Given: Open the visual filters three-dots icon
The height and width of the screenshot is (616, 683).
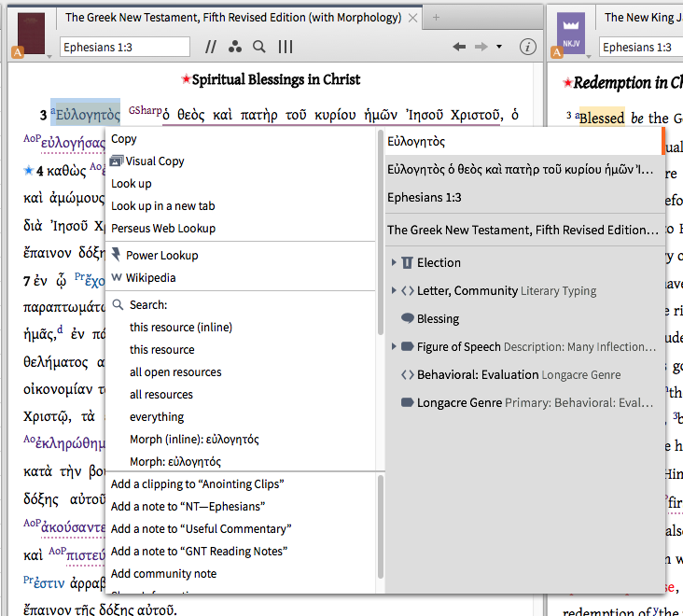Looking at the screenshot, I should (235, 47).
